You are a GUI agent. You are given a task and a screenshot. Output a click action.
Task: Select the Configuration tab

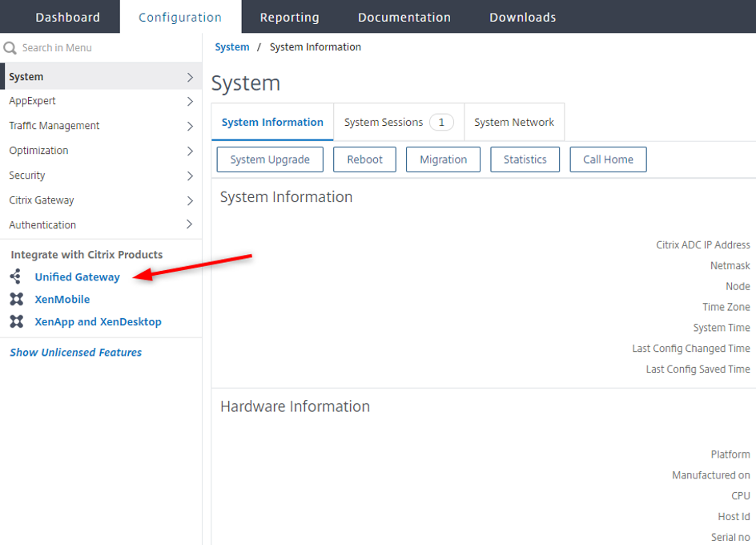pyautogui.click(x=180, y=17)
